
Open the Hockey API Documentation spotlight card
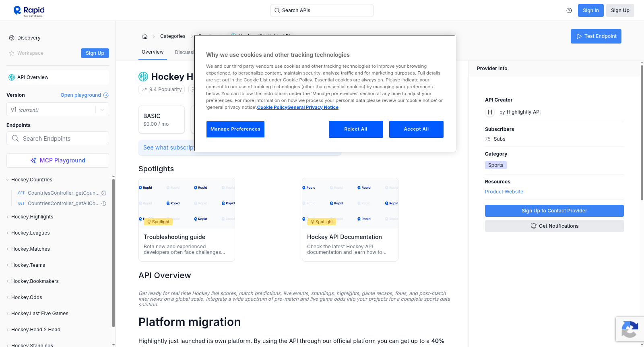[350, 220]
